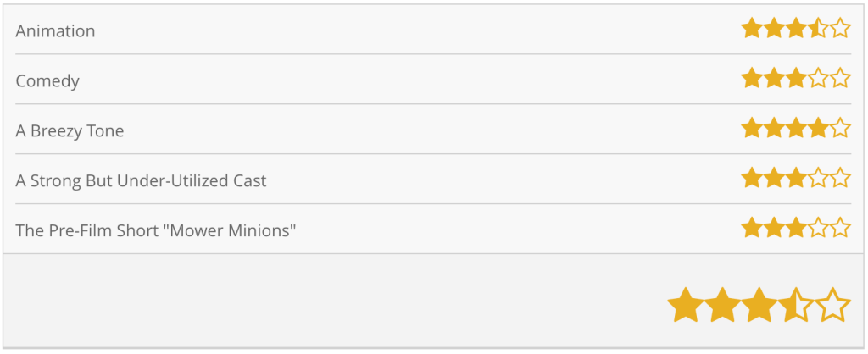Click the empty fifth star for Animation
The width and height of the screenshot is (868, 354).
point(840,30)
